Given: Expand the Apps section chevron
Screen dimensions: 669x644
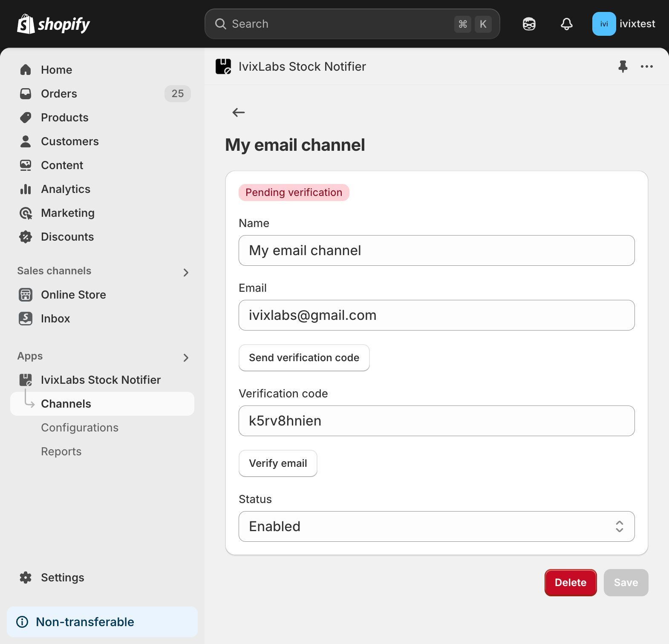Looking at the screenshot, I should coord(186,358).
